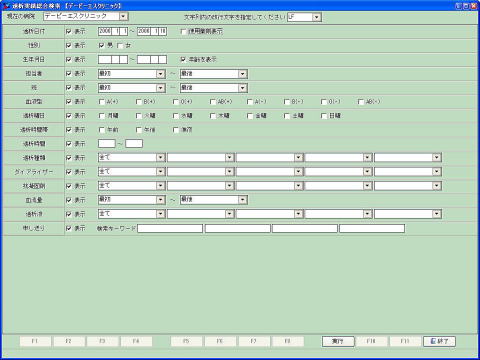480x360 pixels.
Task: Click the start year field of 透析日付
Action: [105, 31]
